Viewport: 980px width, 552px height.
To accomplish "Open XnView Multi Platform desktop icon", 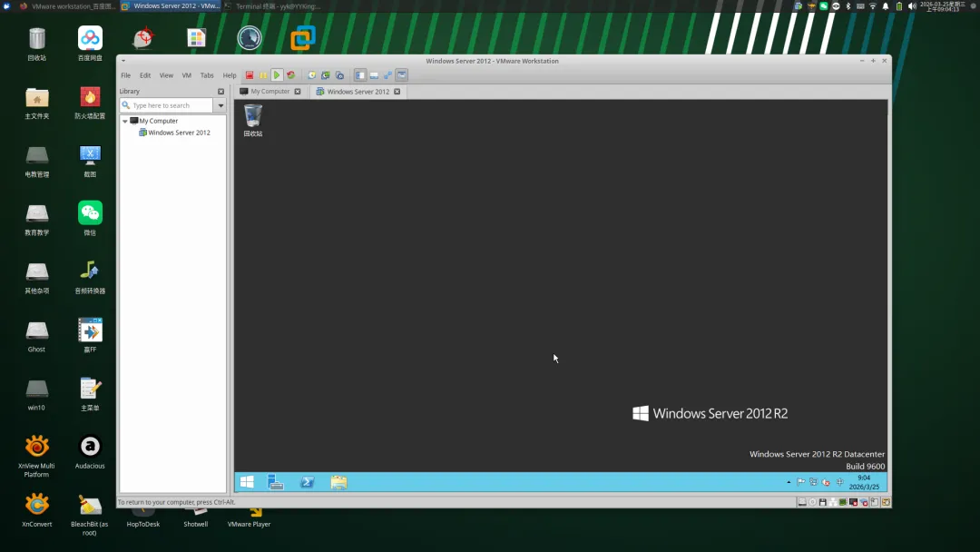I will click(x=36, y=457).
